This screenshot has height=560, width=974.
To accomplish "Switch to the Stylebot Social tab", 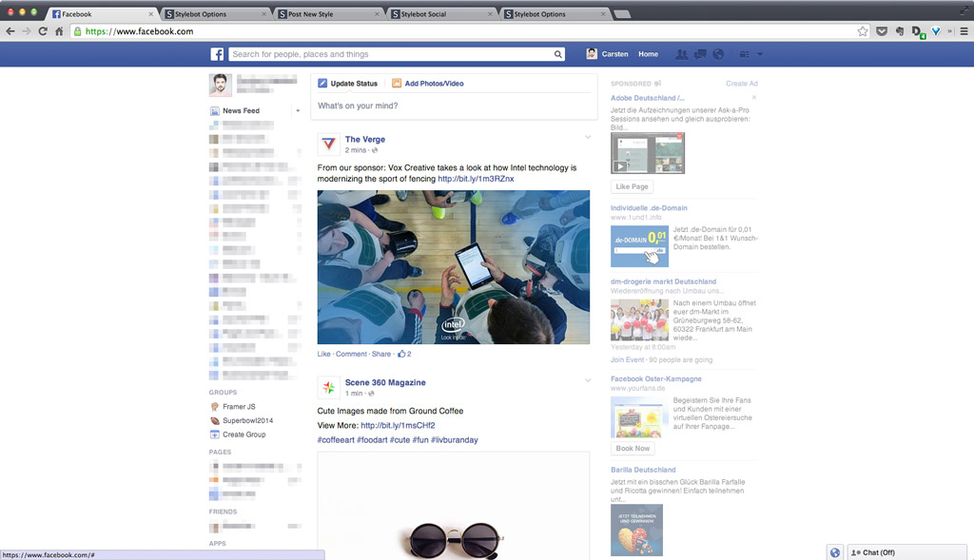I will point(441,13).
